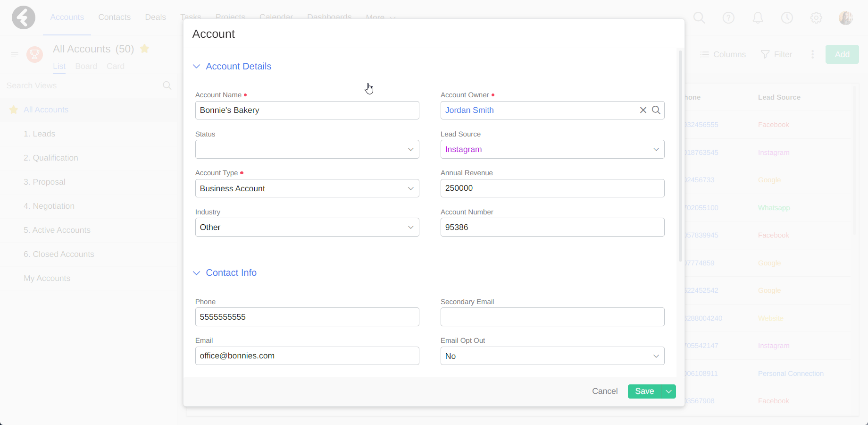The width and height of the screenshot is (868, 425).
Task: Click the trophy accounts module icon
Action: click(x=34, y=54)
